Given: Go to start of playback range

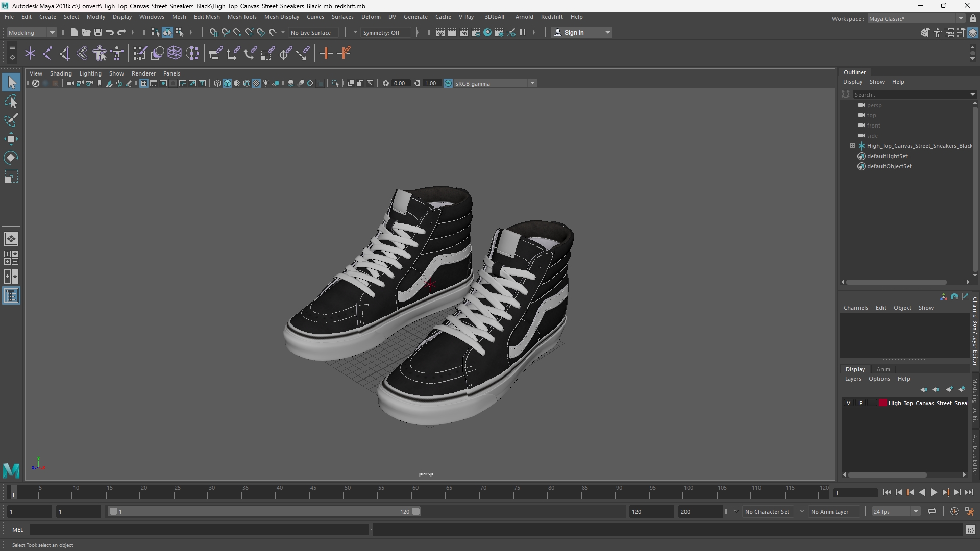Looking at the screenshot, I should pos(887,492).
